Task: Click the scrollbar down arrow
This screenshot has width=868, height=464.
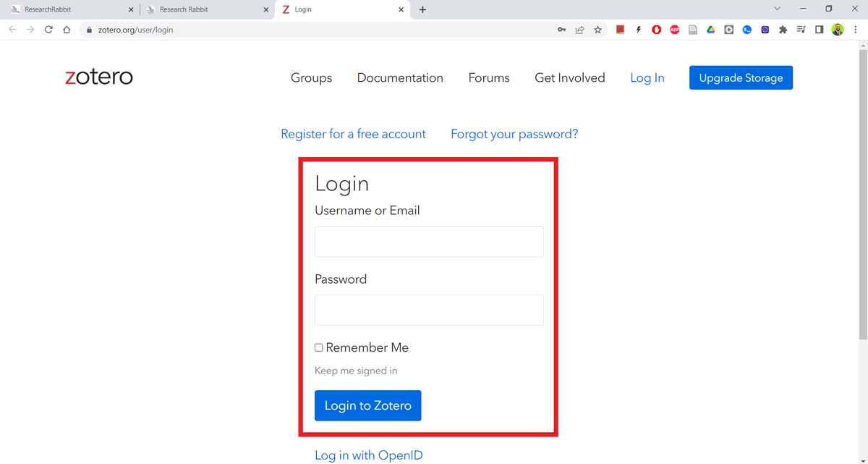Action: 862,460
